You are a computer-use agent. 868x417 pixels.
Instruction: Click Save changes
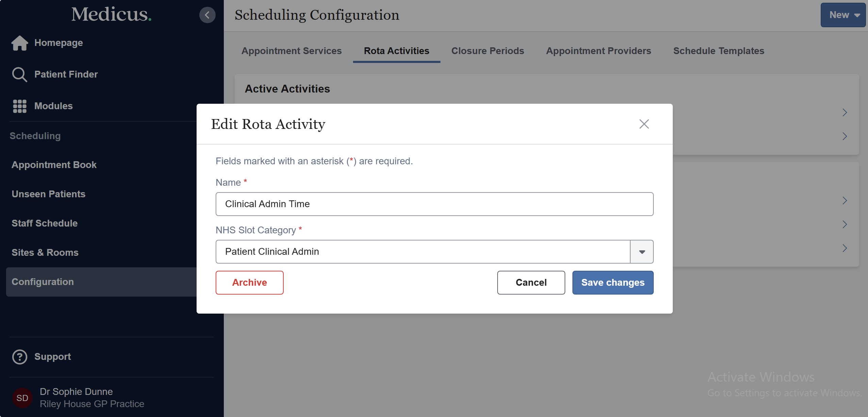click(613, 282)
